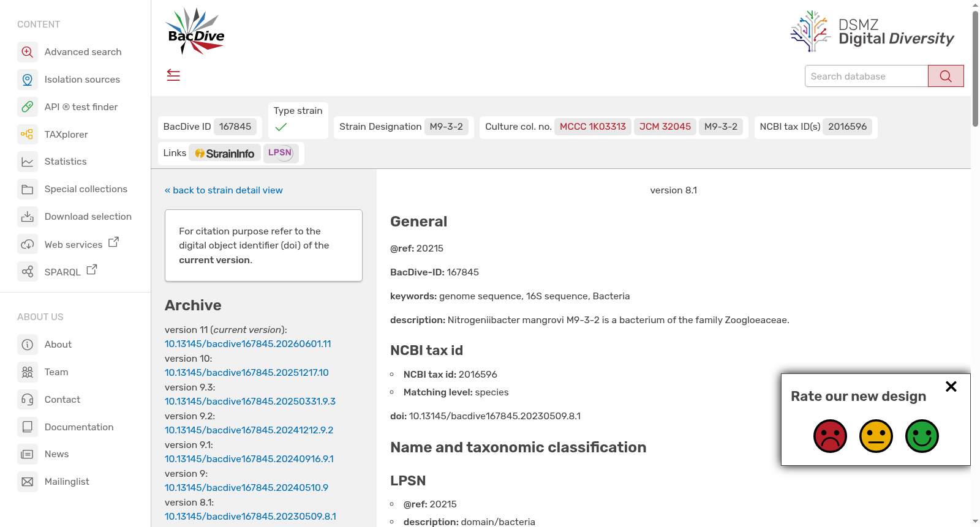Open the Web services cloud icon
980x527 pixels.
point(28,244)
